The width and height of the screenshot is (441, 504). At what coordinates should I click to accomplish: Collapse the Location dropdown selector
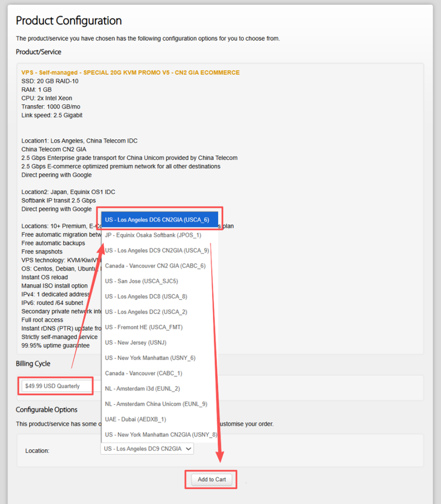click(147, 449)
